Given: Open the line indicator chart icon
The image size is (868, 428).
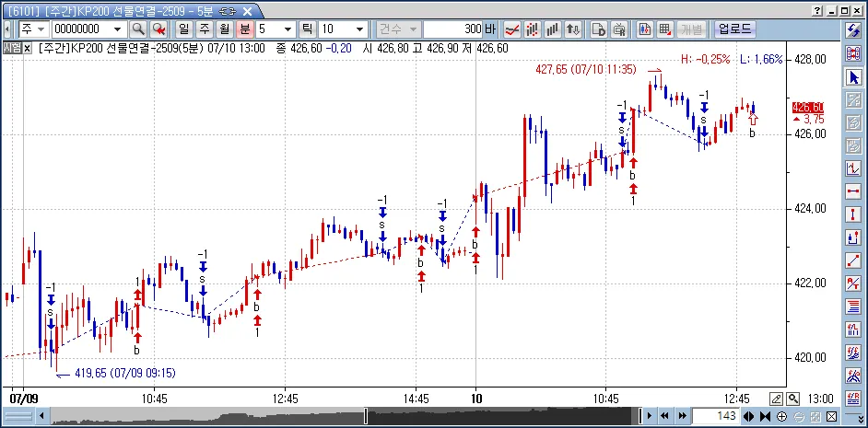Looking at the screenshot, I should coord(514,29).
